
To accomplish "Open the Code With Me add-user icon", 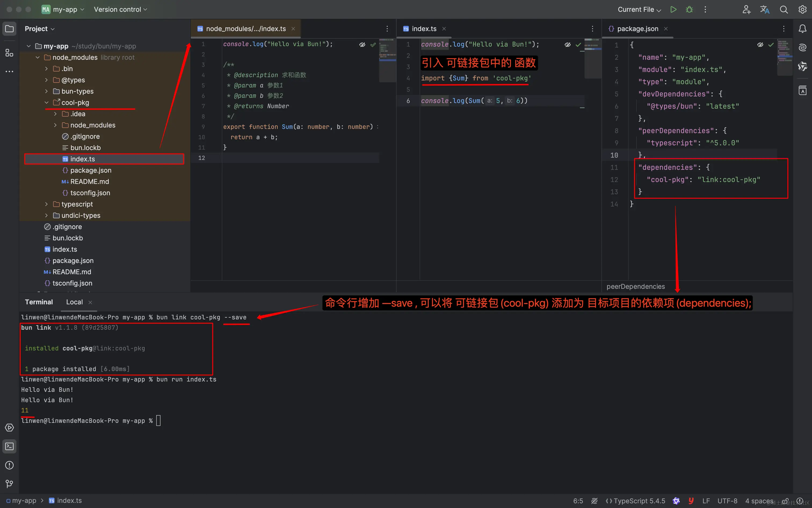I will coord(746,9).
